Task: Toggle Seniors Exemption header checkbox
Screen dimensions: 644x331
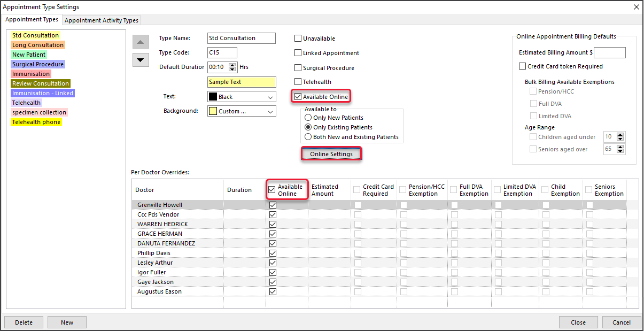Action: (x=589, y=190)
